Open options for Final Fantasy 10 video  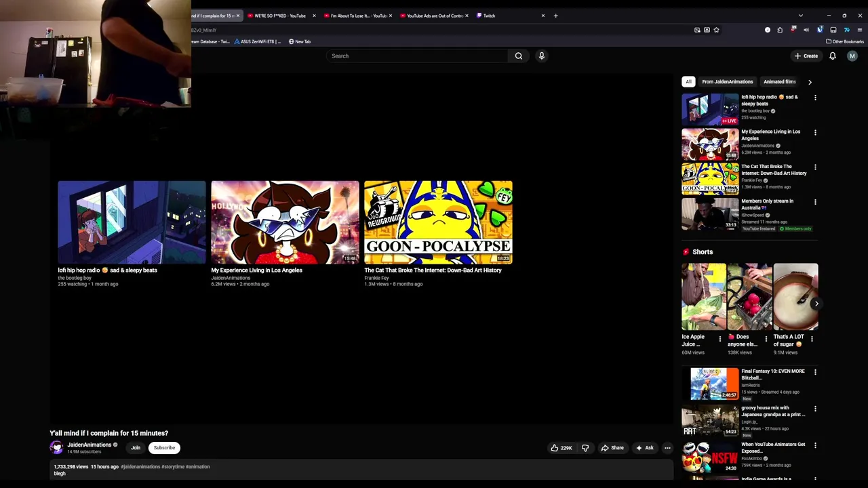tap(815, 371)
